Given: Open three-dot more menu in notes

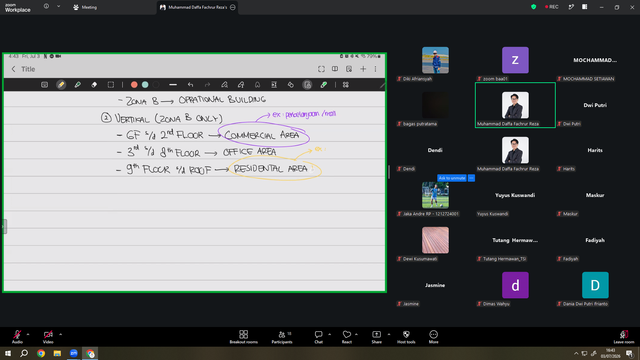Looking at the screenshot, I should (x=376, y=69).
